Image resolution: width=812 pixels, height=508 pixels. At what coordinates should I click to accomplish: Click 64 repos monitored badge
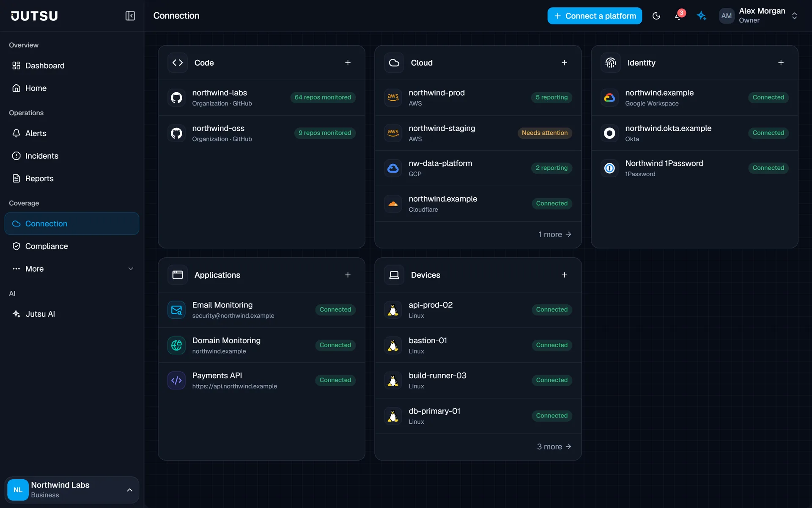coord(323,97)
